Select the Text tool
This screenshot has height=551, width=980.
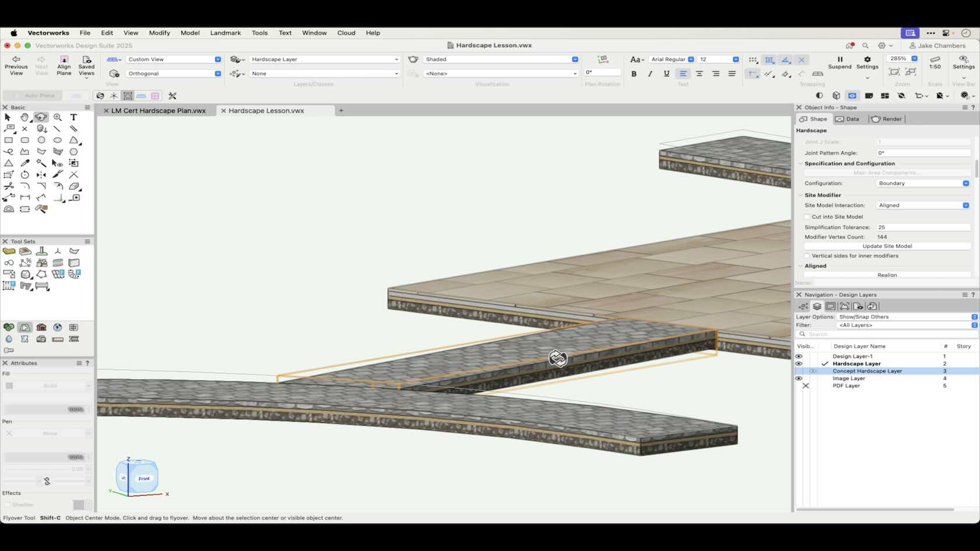pyautogui.click(x=73, y=117)
